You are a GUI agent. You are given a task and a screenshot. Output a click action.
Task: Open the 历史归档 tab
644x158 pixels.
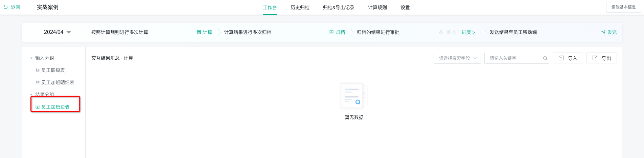tap(300, 7)
